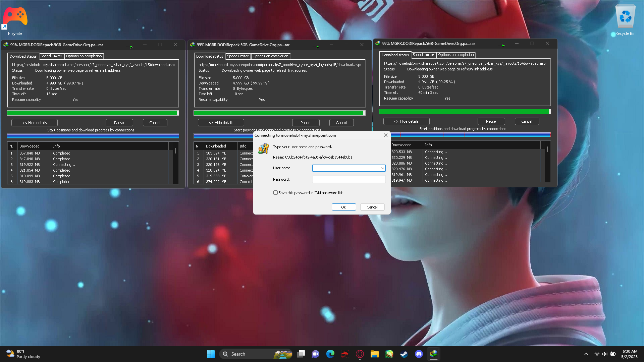644x362 pixels.
Task: Open Speed Limiter tab in second window
Action: click(x=238, y=56)
